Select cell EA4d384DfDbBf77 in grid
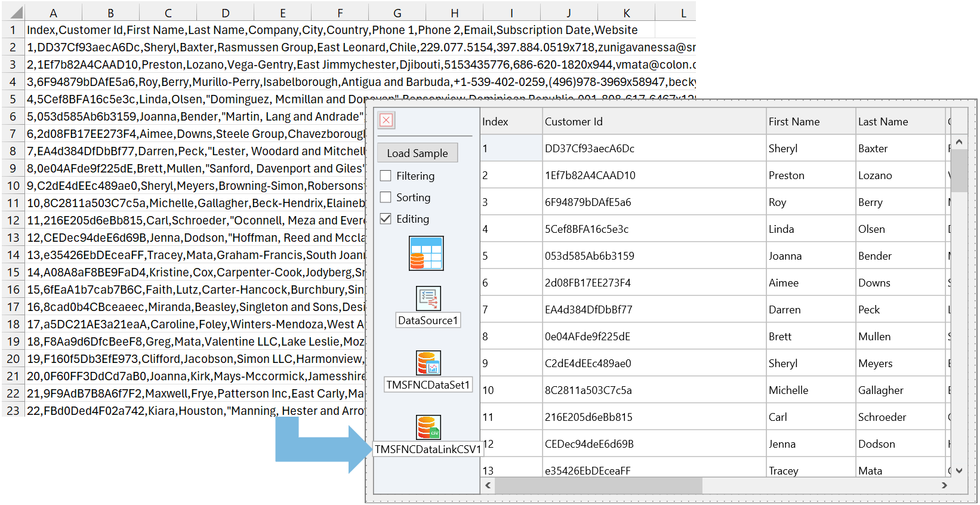 tap(654, 309)
